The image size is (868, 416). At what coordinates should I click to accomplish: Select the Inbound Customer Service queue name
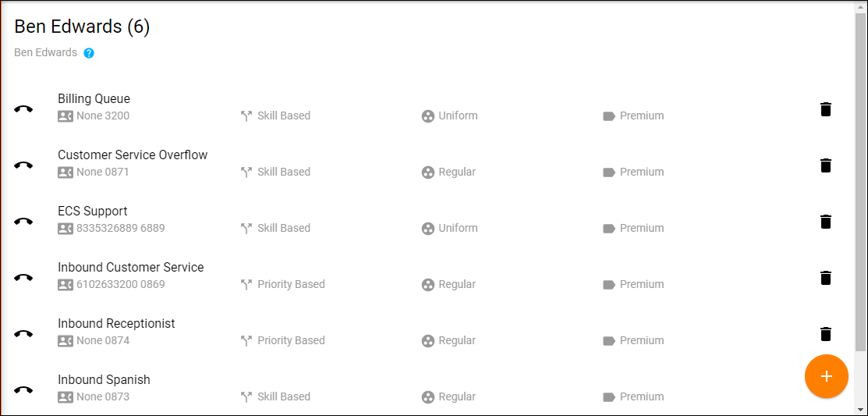click(x=130, y=268)
